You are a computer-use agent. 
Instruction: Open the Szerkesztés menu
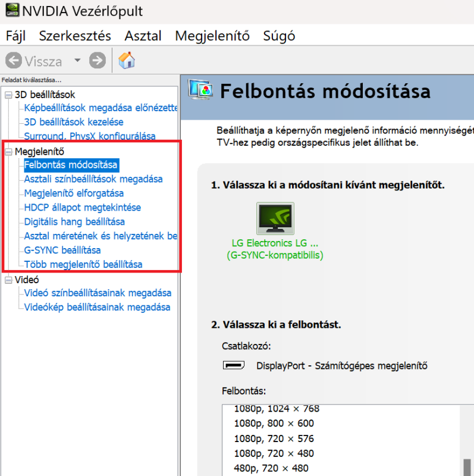[75, 36]
